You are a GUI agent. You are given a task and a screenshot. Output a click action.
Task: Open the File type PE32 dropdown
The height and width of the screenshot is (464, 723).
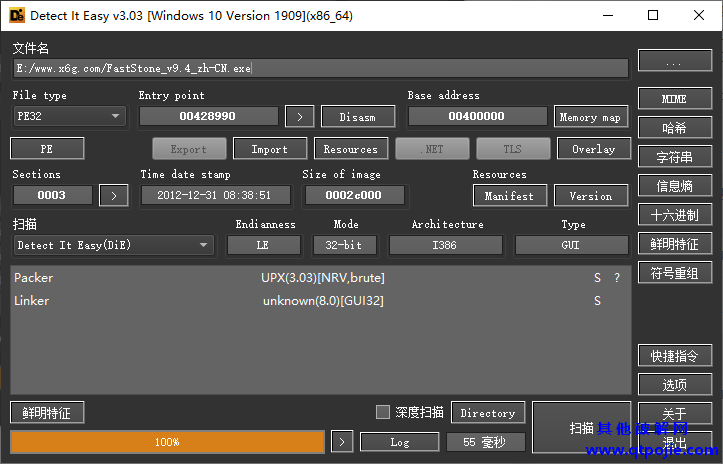coord(69,116)
